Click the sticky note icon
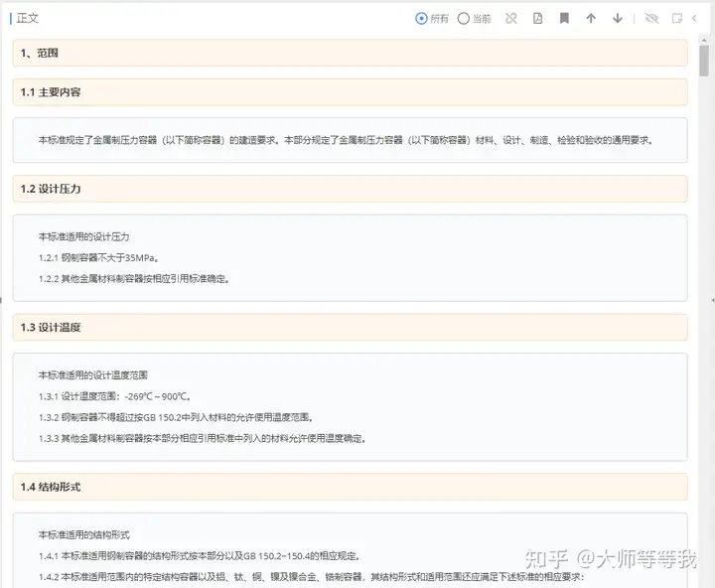This screenshot has width=715, height=588. (677, 18)
